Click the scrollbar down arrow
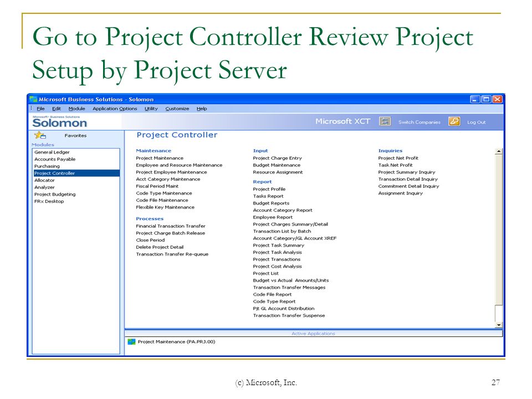 498,325
